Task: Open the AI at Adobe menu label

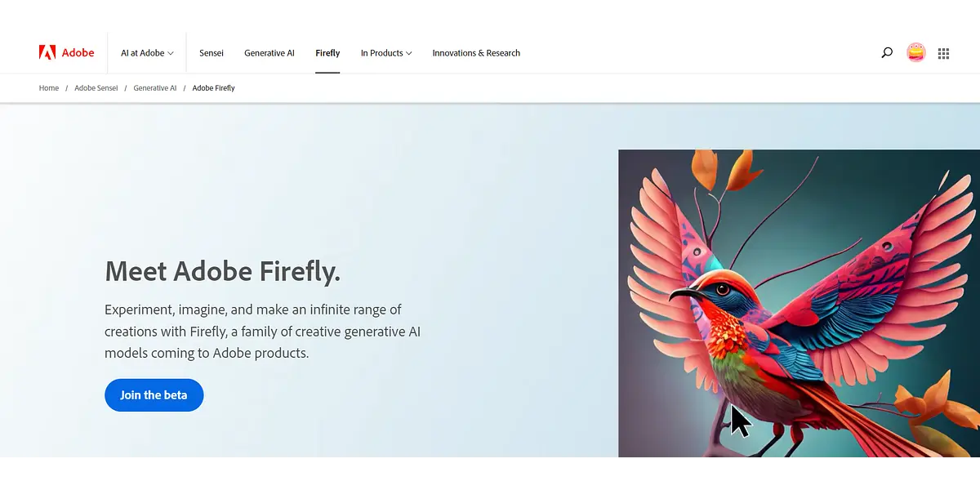Action: [x=142, y=53]
